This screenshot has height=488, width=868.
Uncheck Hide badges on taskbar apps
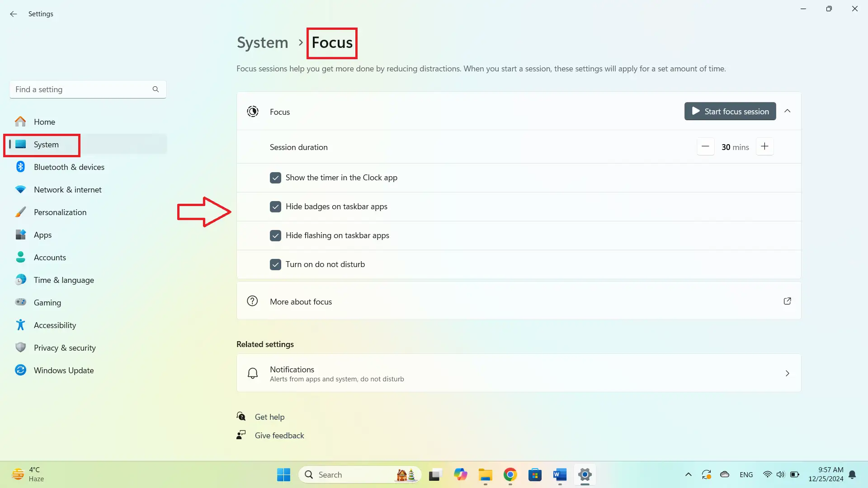tap(275, 206)
